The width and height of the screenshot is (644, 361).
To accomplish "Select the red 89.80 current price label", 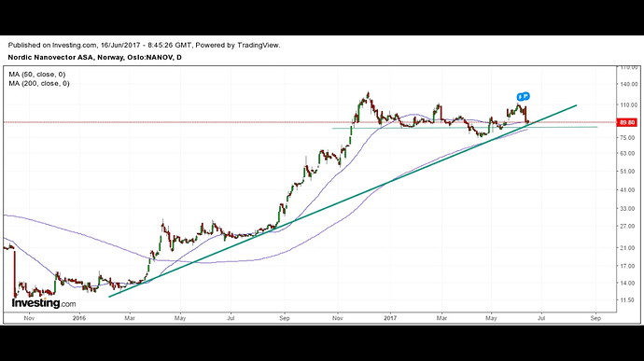I will tap(627, 122).
